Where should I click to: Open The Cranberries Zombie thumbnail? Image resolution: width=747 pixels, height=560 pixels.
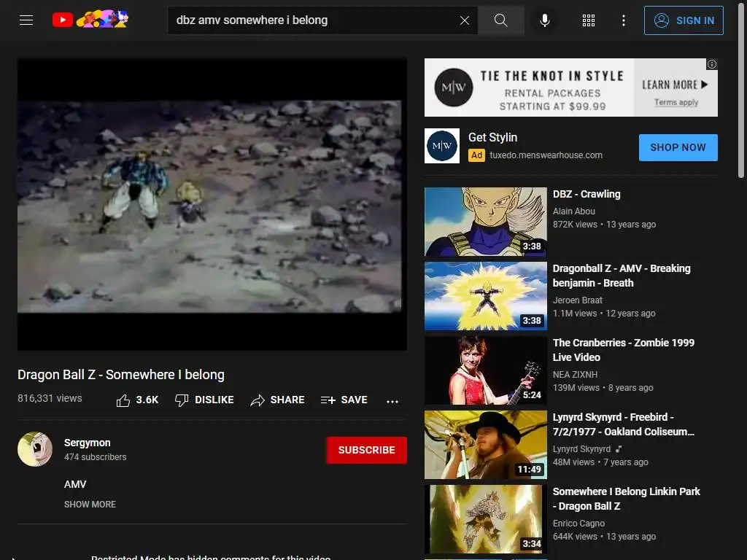pyautogui.click(x=485, y=370)
